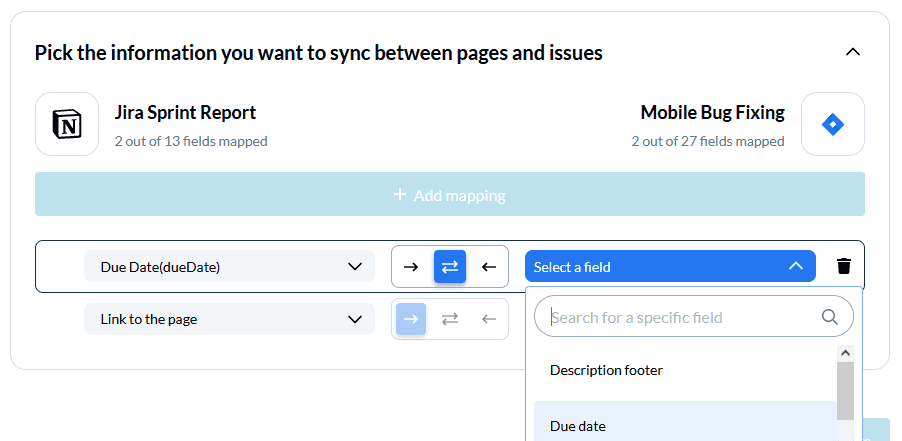Collapse the sync fields section chevron
The image size is (902, 441).
click(853, 52)
